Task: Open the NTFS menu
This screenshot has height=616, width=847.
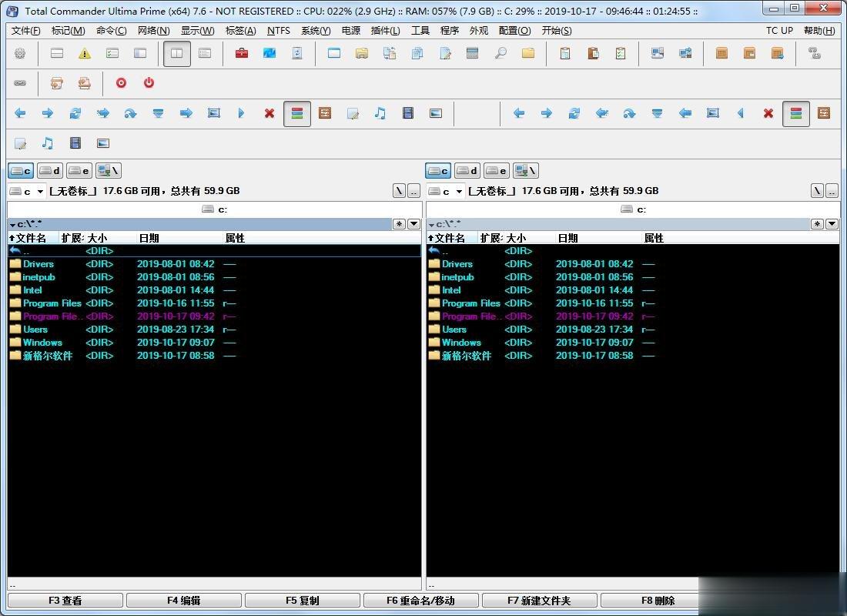Action: [279, 31]
